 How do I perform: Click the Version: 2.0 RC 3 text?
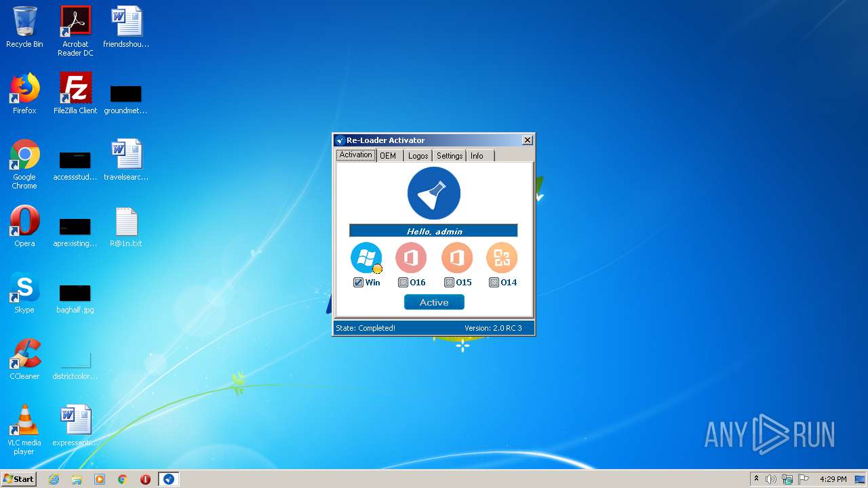point(493,328)
